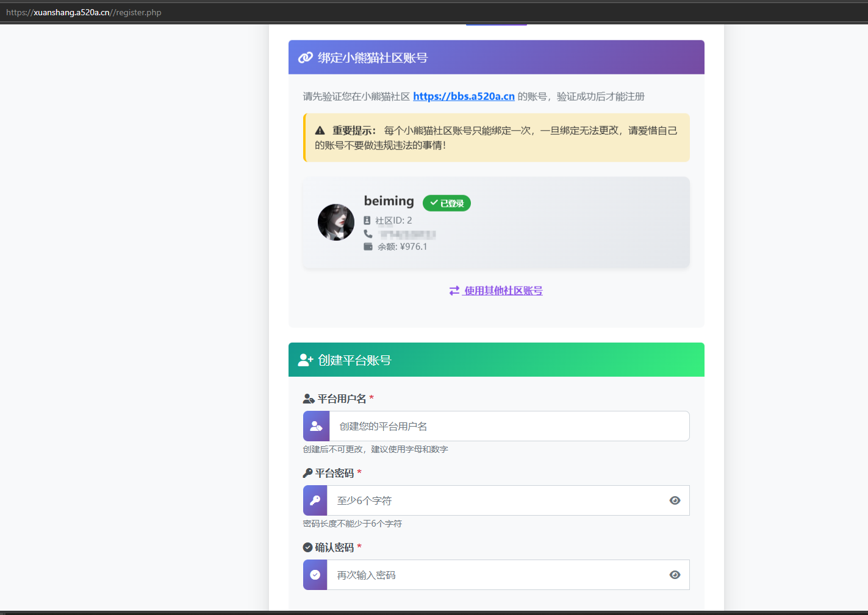Click the 已登录 status badge
The image size is (868, 615).
[x=447, y=204]
